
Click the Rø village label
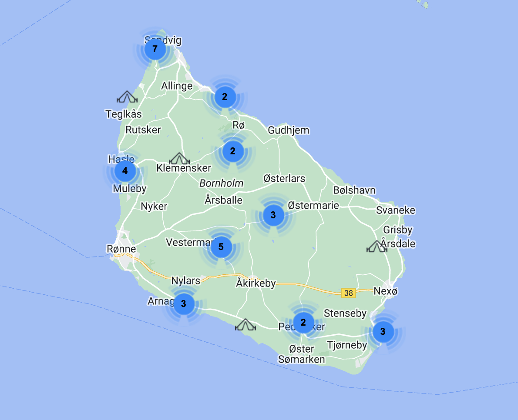point(239,125)
